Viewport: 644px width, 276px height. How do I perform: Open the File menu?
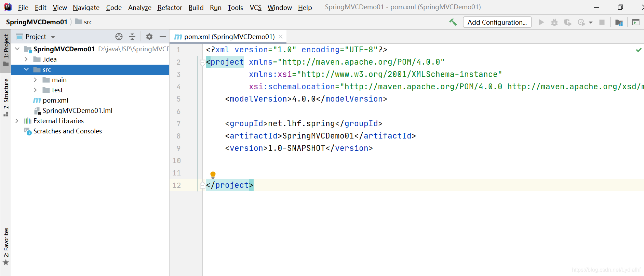23,8
